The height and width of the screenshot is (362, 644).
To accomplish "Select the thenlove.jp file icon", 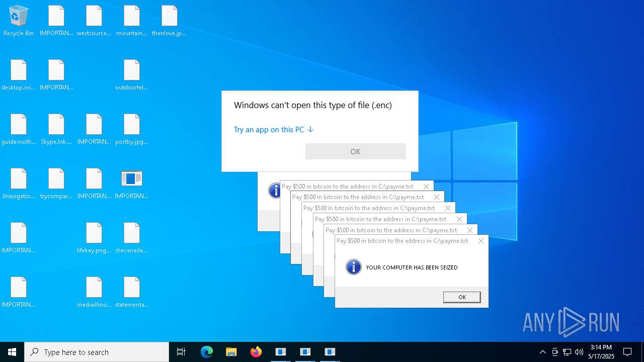I will (x=169, y=21).
